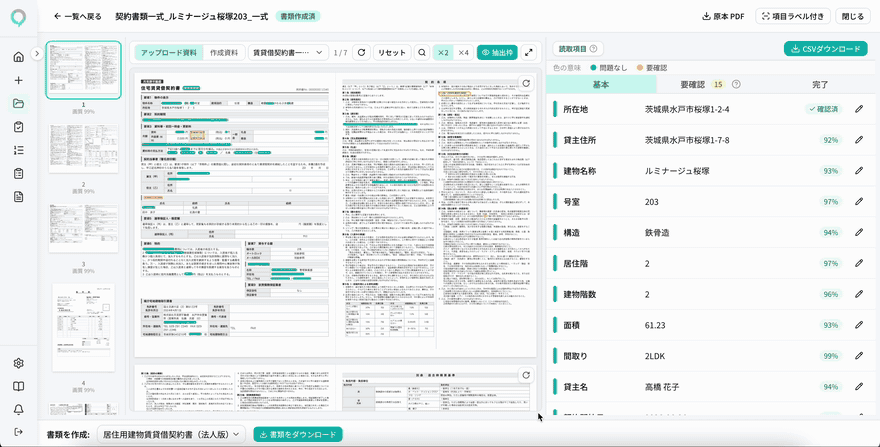
Task: Open the clipboard check icon in sidebar
Action: 19,127
